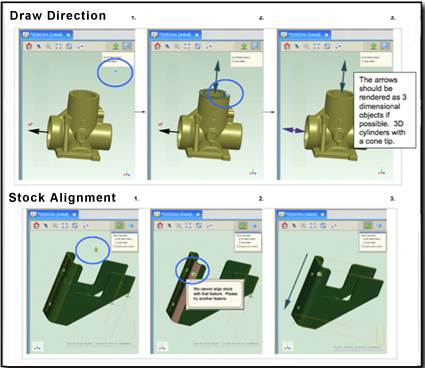Activate blue draw direction cube icon, step 1
The width and height of the screenshot is (425, 368).
click(127, 46)
